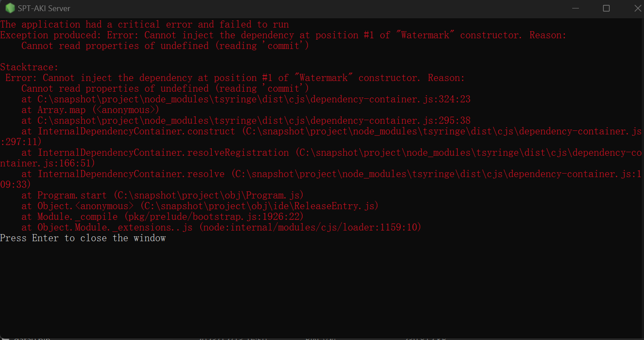Screen dimensions: 644x340
Task: Maximize the SPT-AKI Server console window
Action: (x=606, y=8)
